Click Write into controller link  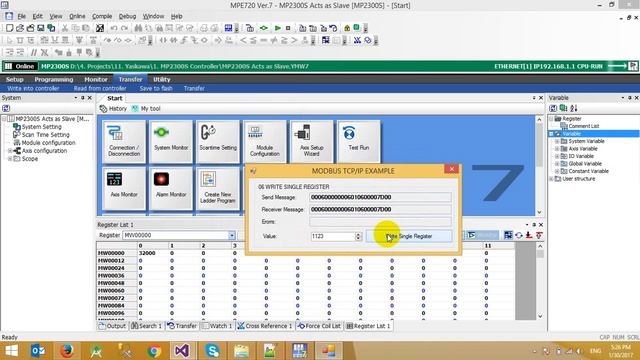[x=33, y=89]
